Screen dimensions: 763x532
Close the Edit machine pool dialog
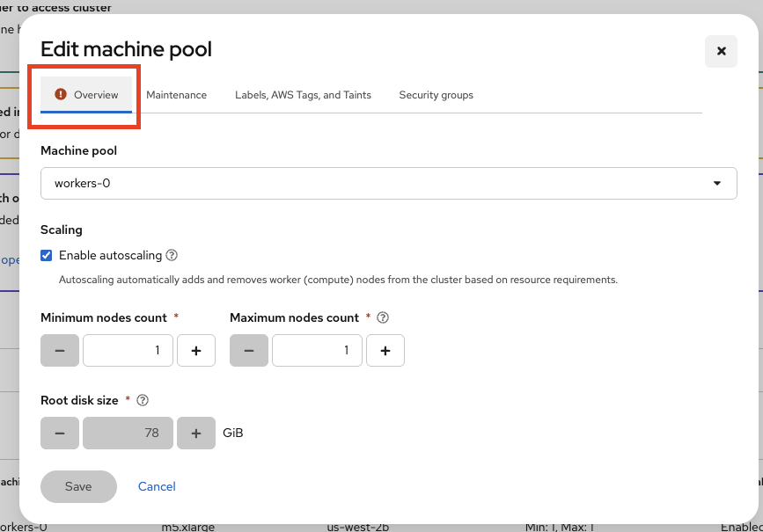pyautogui.click(x=721, y=51)
